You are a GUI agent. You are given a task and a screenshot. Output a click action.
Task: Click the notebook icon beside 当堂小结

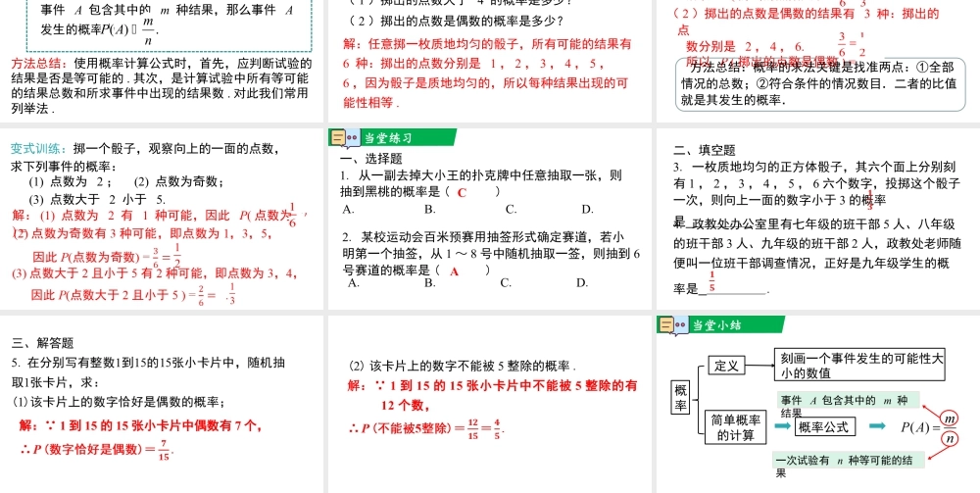670,325
